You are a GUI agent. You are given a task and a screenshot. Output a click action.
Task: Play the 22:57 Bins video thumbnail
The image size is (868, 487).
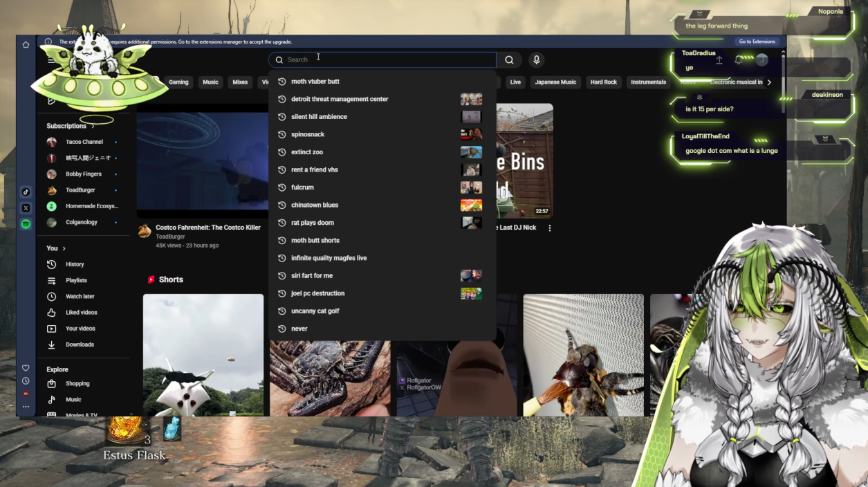524,161
